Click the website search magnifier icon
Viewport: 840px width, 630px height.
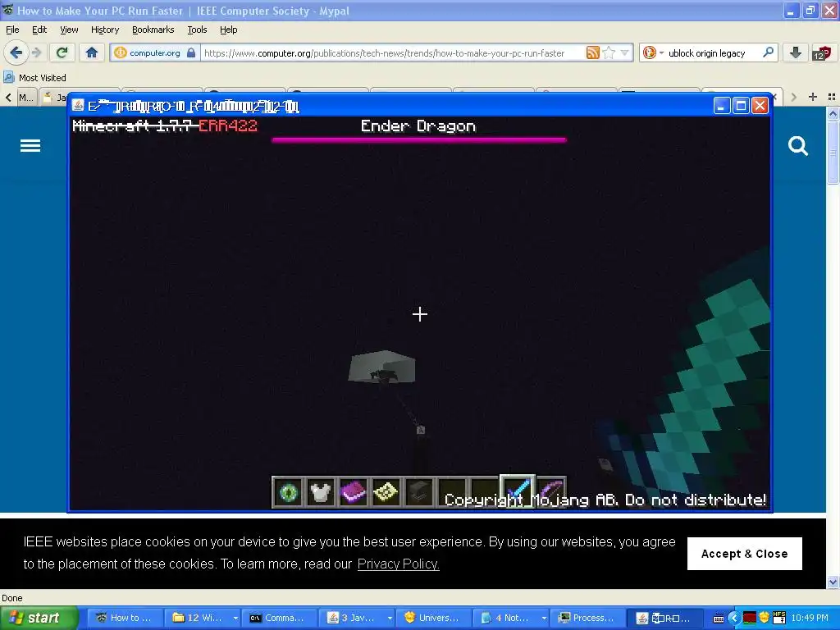pos(797,146)
